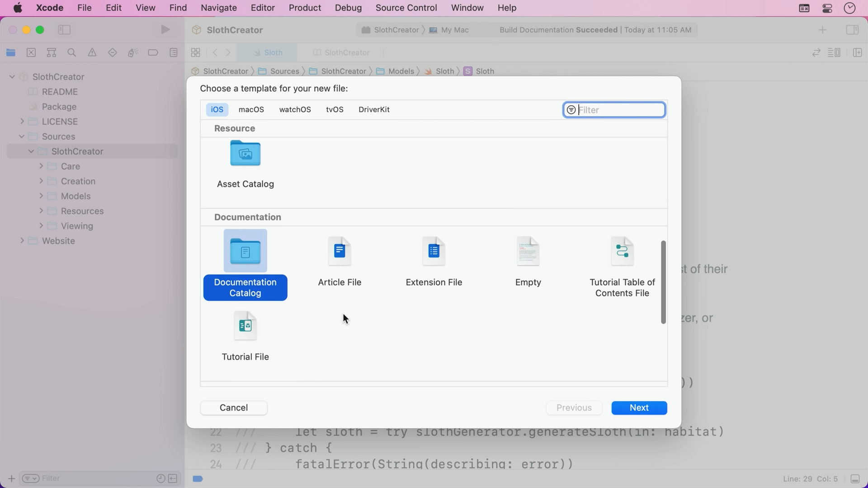Screen dimensions: 868x488
Task: Open the related items grid icon
Action: [x=196, y=53]
